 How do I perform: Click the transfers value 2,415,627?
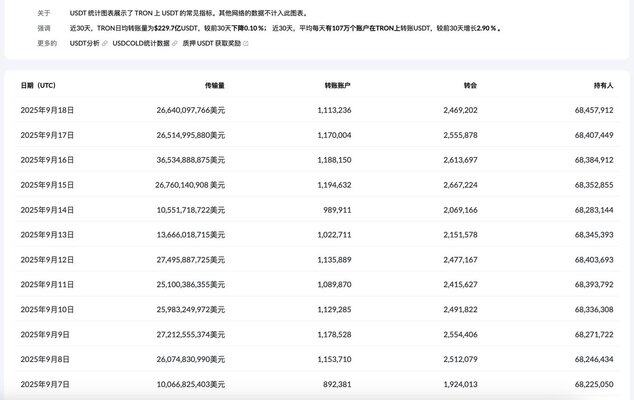[460, 285]
